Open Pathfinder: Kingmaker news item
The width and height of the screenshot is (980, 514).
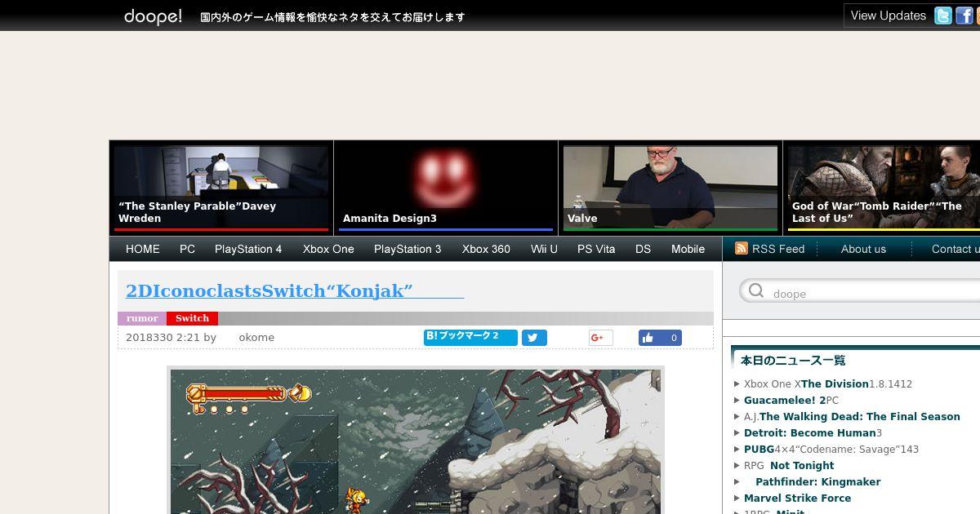coord(817,481)
